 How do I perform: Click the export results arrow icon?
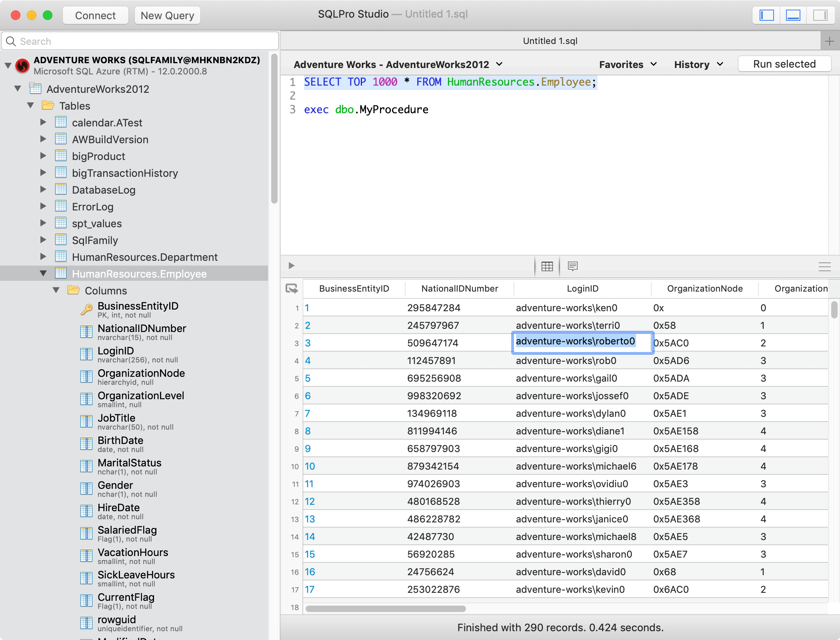point(291,288)
